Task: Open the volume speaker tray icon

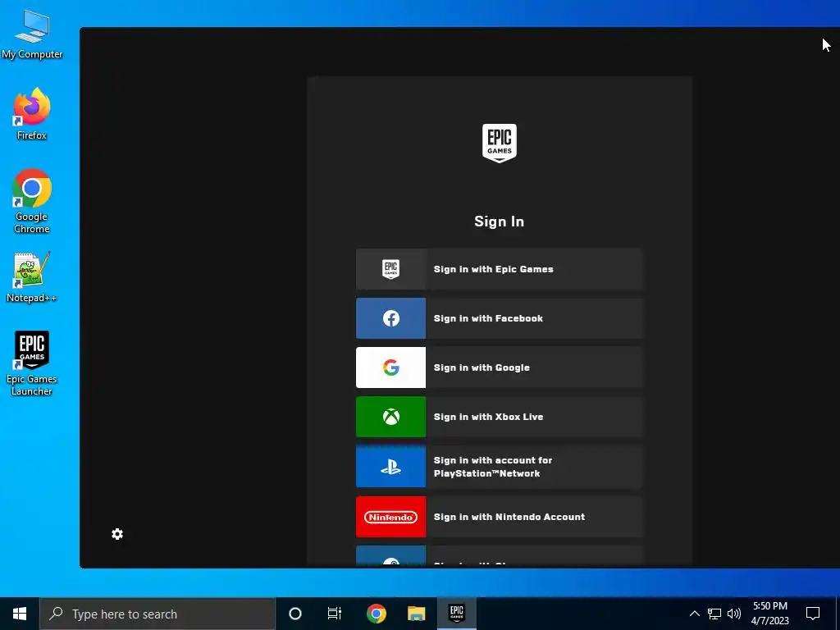Action: 734,614
